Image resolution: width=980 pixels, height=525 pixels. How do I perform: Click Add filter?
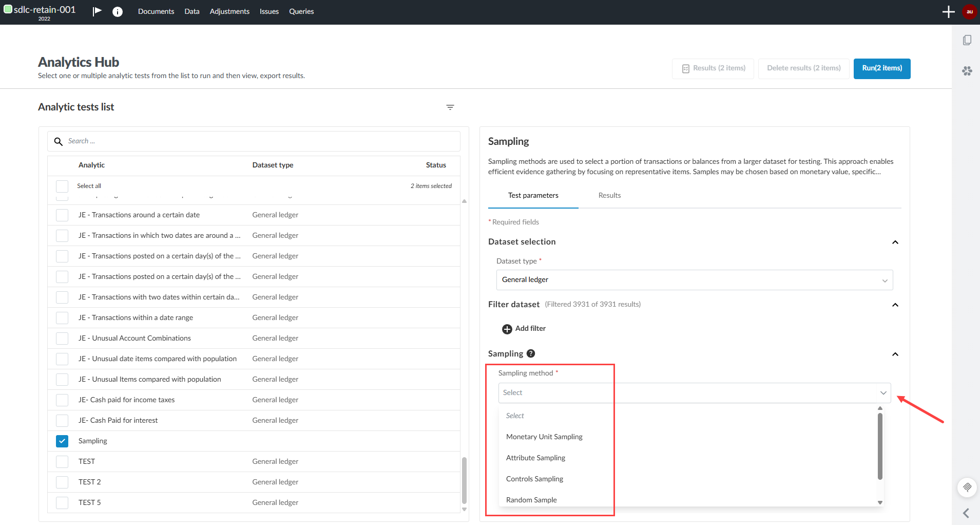tap(524, 329)
